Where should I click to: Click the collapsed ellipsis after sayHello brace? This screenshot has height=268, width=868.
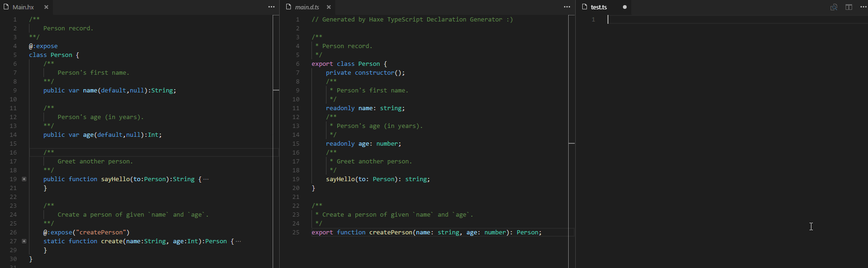[x=206, y=179]
